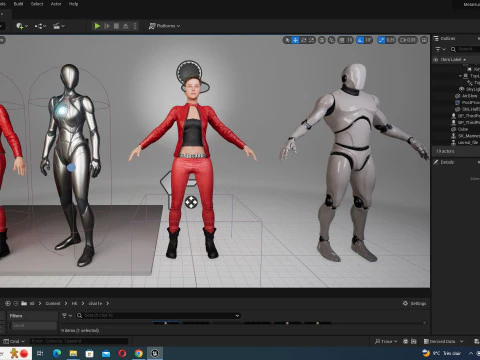480x360 pixels.
Task: Open the camera speed setting
Action: click(407, 40)
